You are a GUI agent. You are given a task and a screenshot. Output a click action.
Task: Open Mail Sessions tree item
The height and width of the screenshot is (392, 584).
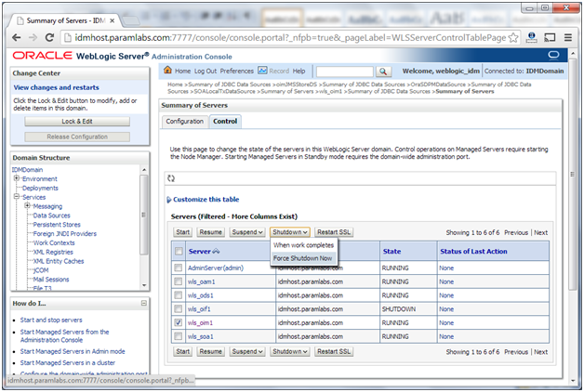pos(51,280)
